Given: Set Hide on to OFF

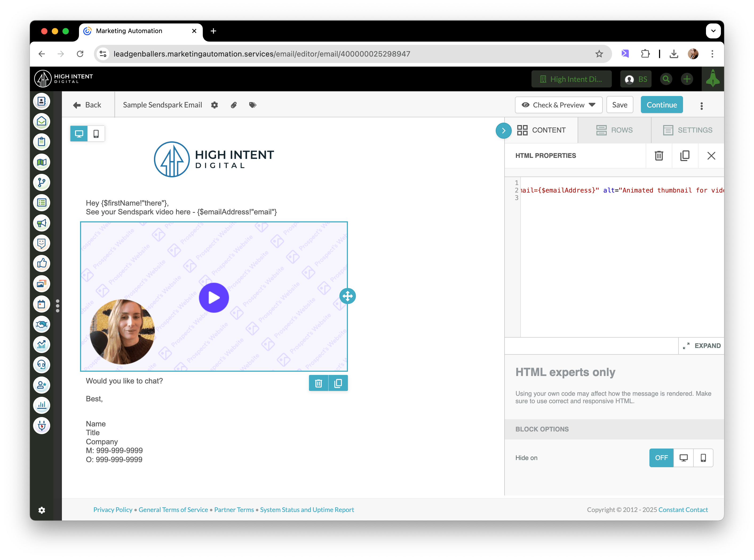Looking at the screenshot, I should click(661, 458).
